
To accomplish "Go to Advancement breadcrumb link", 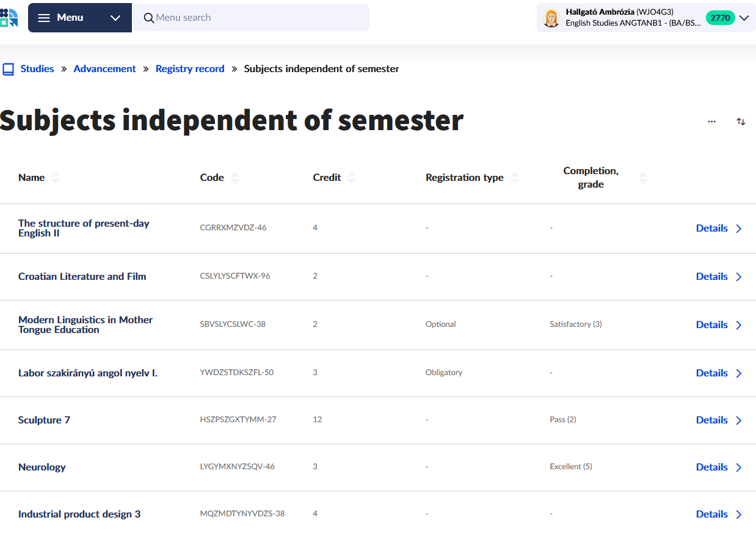I will click(x=104, y=69).
